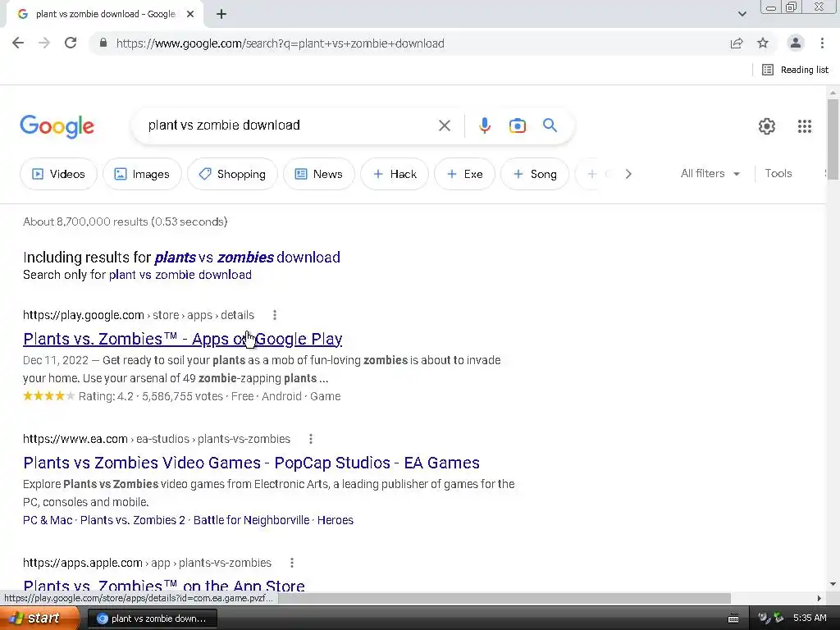Click the taskbar clock showing 5:35 AM

(x=810, y=618)
